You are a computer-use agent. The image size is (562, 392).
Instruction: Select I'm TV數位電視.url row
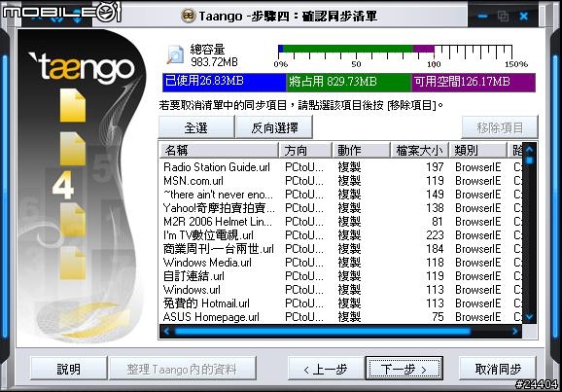click(340, 235)
